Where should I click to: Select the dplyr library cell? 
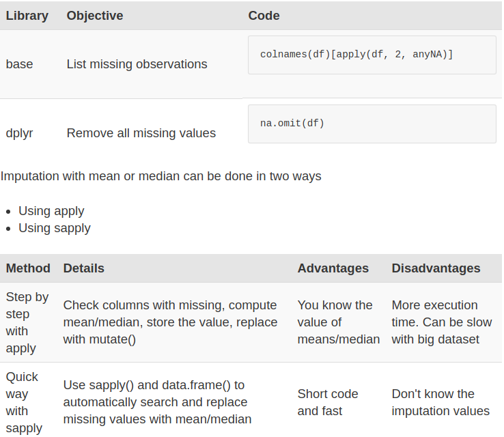click(x=19, y=133)
